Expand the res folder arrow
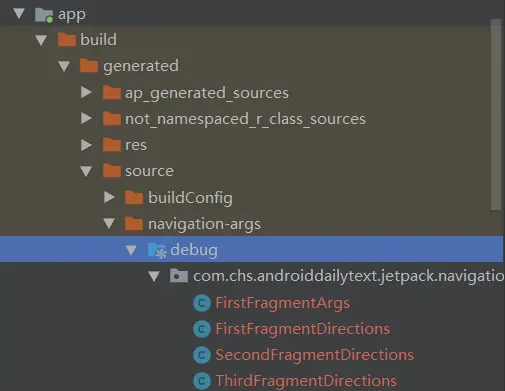Image resolution: width=505 pixels, height=391 pixels. click(86, 145)
